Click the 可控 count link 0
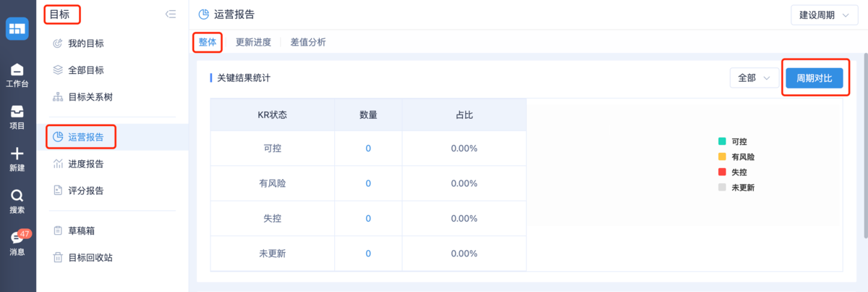 (368, 149)
